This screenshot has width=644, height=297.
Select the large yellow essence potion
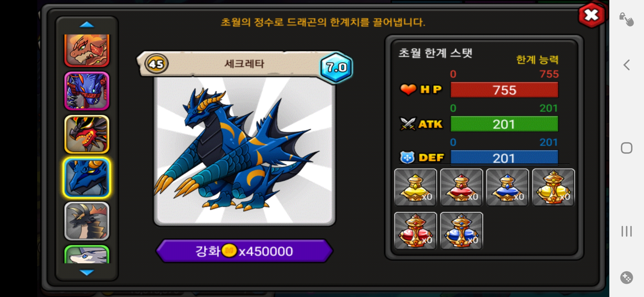coord(553,187)
